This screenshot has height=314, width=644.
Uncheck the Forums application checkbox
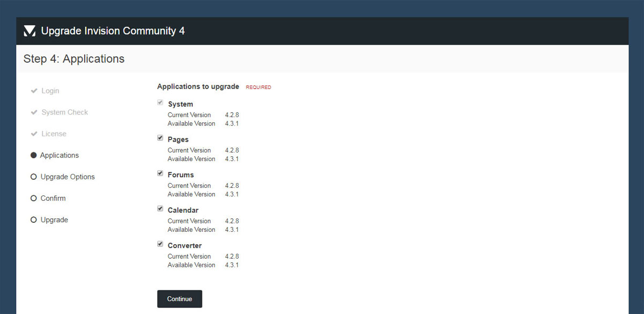160,173
